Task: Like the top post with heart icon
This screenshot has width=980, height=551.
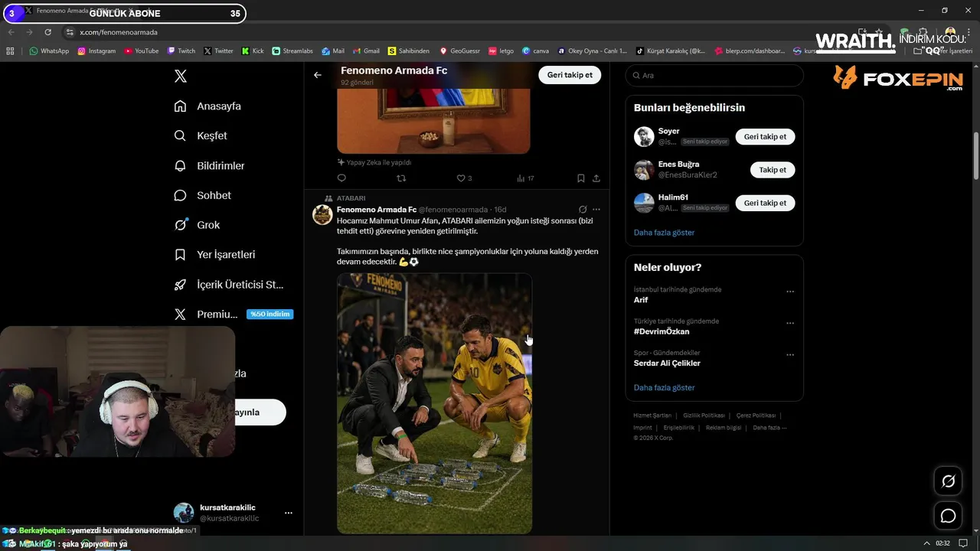Action: [x=461, y=178]
